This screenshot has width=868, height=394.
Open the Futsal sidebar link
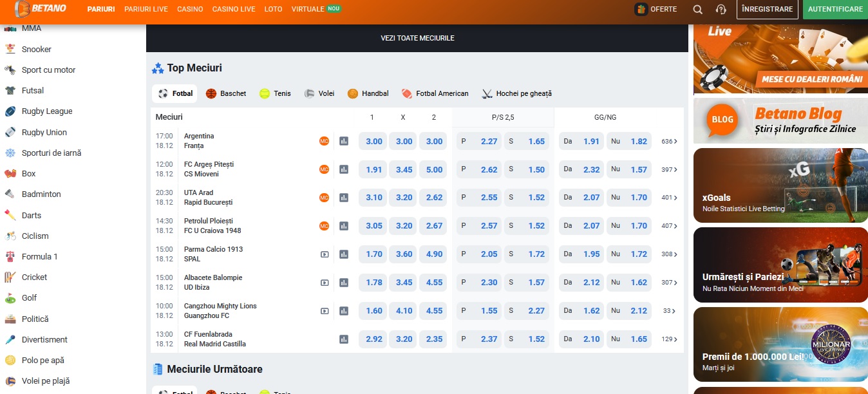(33, 90)
